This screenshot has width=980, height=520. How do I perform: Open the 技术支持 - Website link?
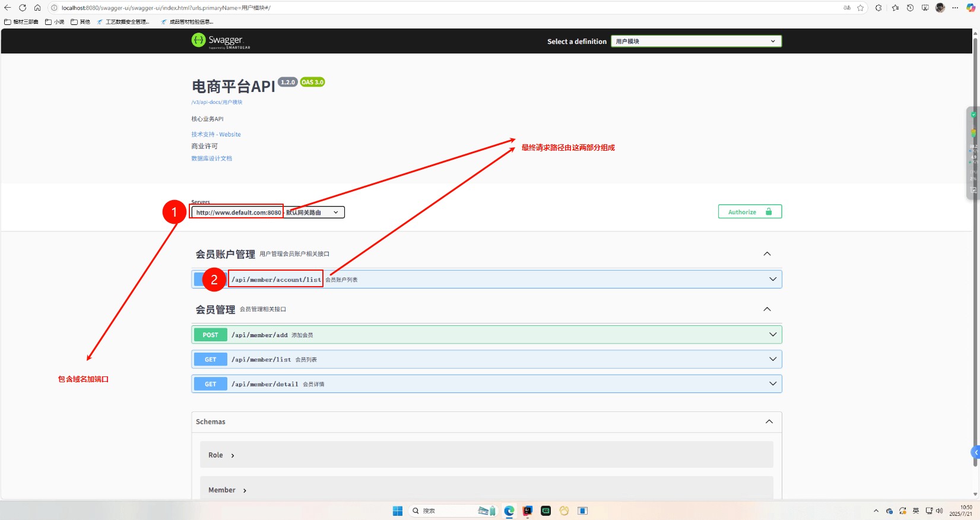tap(216, 135)
